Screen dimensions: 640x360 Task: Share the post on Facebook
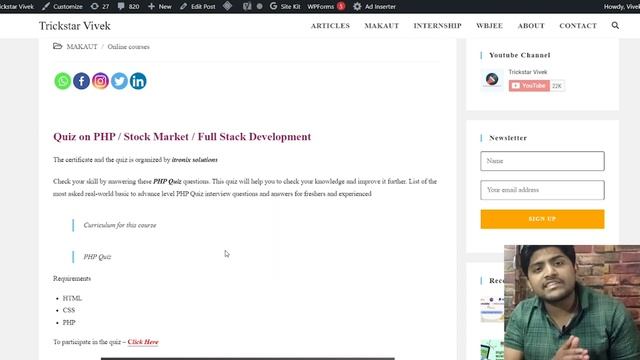click(x=81, y=81)
